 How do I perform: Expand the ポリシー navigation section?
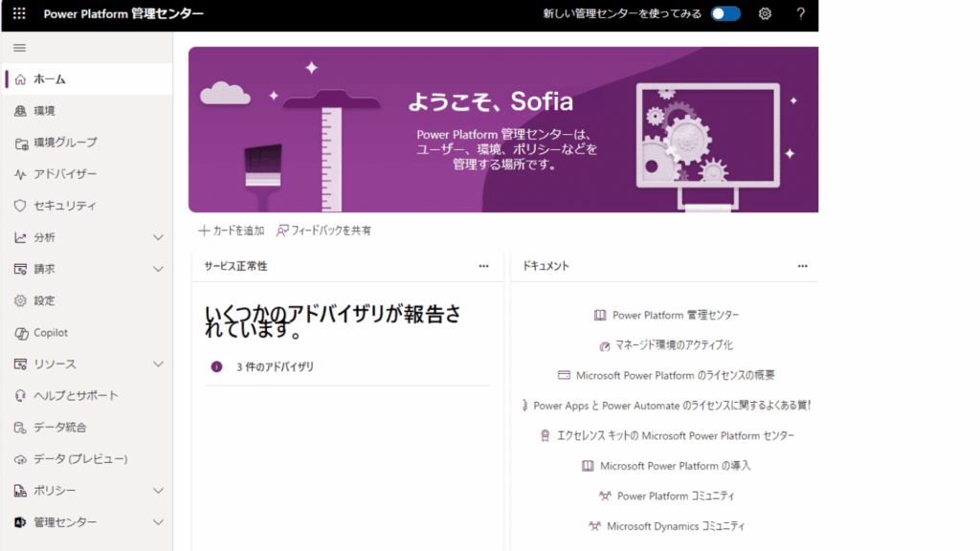[x=159, y=491]
